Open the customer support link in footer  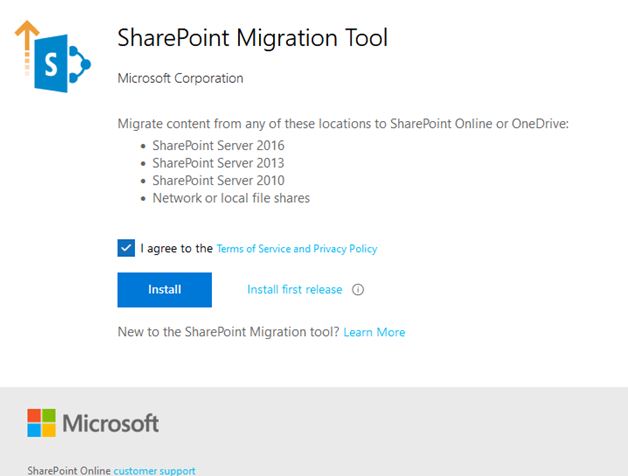[155, 470]
